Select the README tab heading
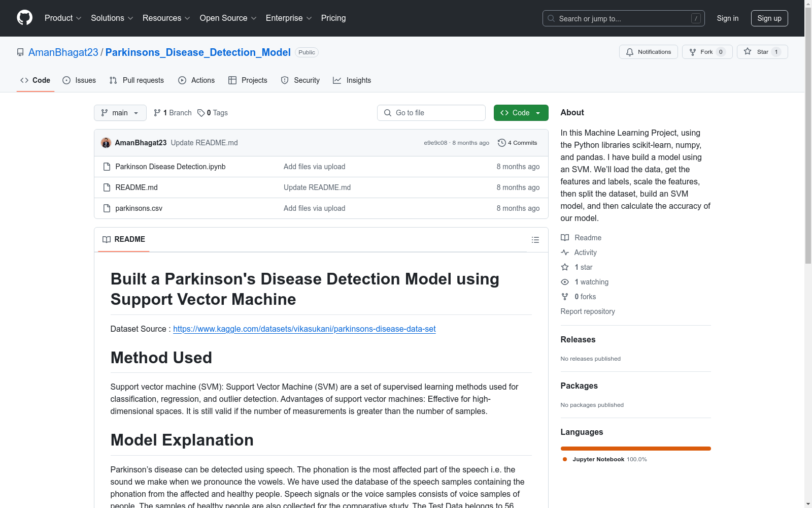Image resolution: width=812 pixels, height=508 pixels. 124,239
